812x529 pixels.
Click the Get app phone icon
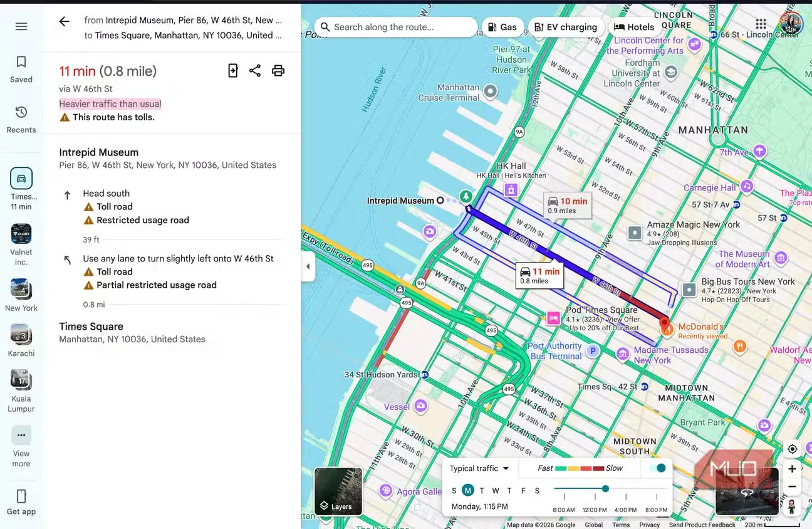(21, 496)
